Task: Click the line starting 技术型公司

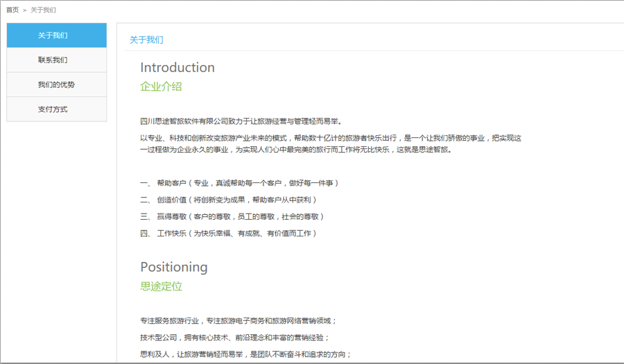Action: [x=234, y=338]
